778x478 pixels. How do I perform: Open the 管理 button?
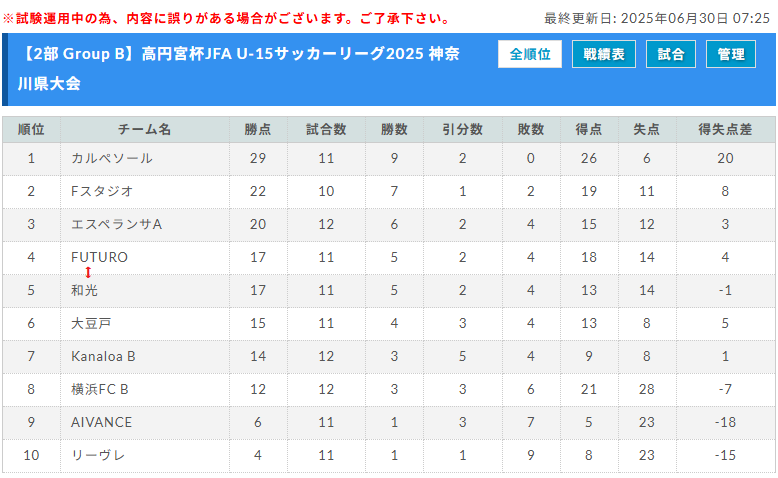point(731,55)
